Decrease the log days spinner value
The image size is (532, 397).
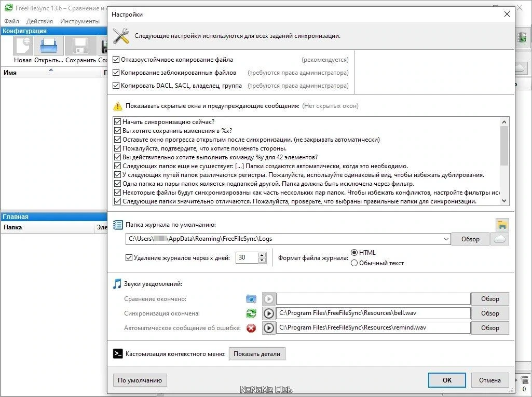[x=262, y=261]
